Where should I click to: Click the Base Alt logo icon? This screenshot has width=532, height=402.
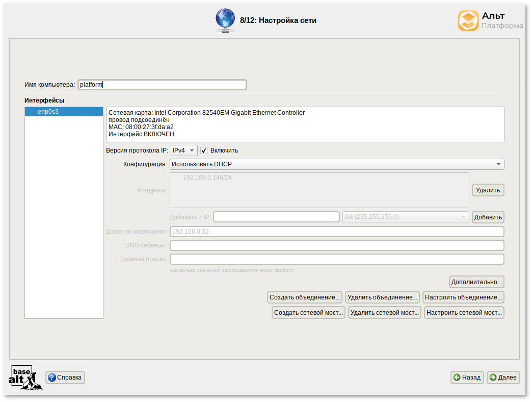click(x=25, y=378)
